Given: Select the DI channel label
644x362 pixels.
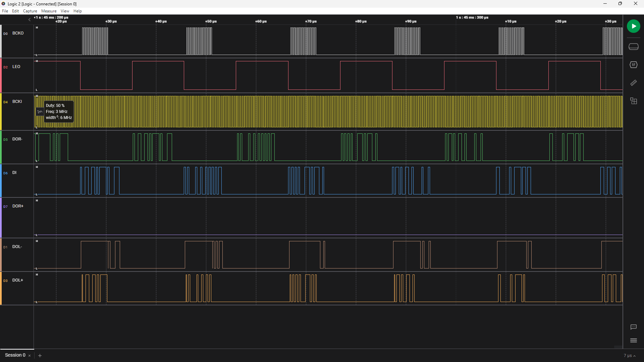Looking at the screenshot, I should point(14,173).
